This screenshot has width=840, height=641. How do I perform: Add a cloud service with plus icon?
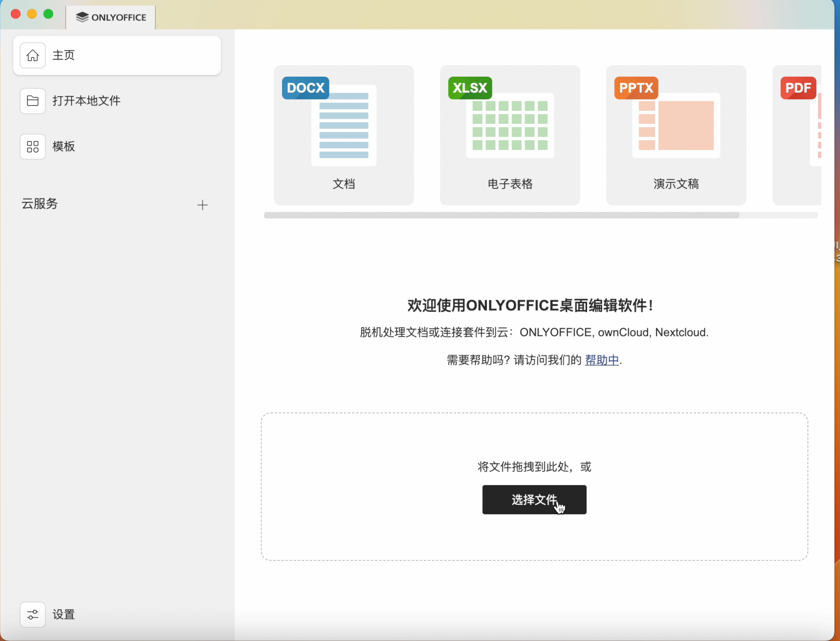click(x=202, y=205)
